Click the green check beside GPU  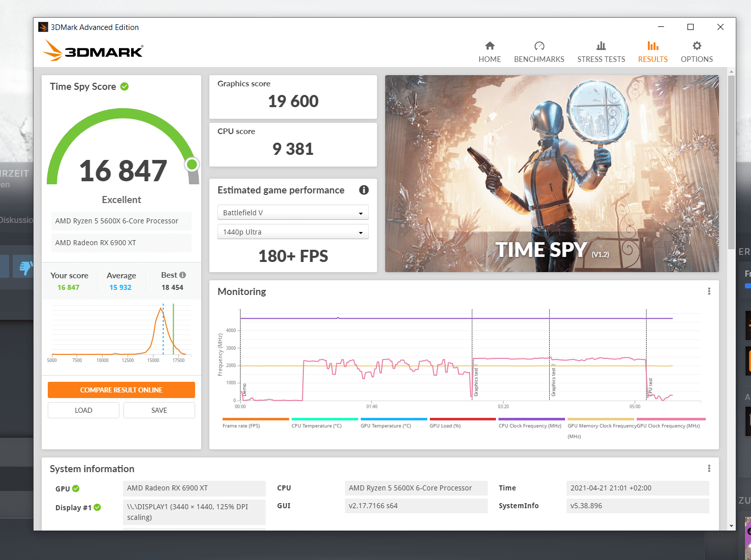click(x=76, y=488)
